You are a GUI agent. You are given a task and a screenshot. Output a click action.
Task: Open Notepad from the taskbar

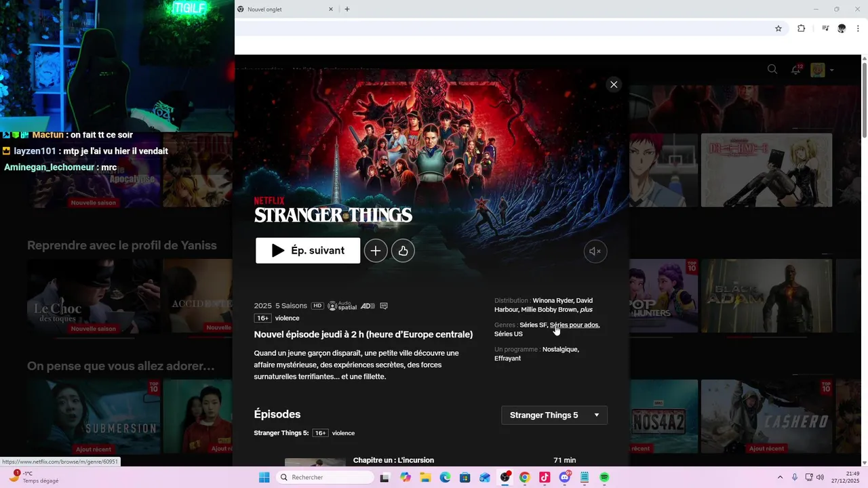pos(585,478)
